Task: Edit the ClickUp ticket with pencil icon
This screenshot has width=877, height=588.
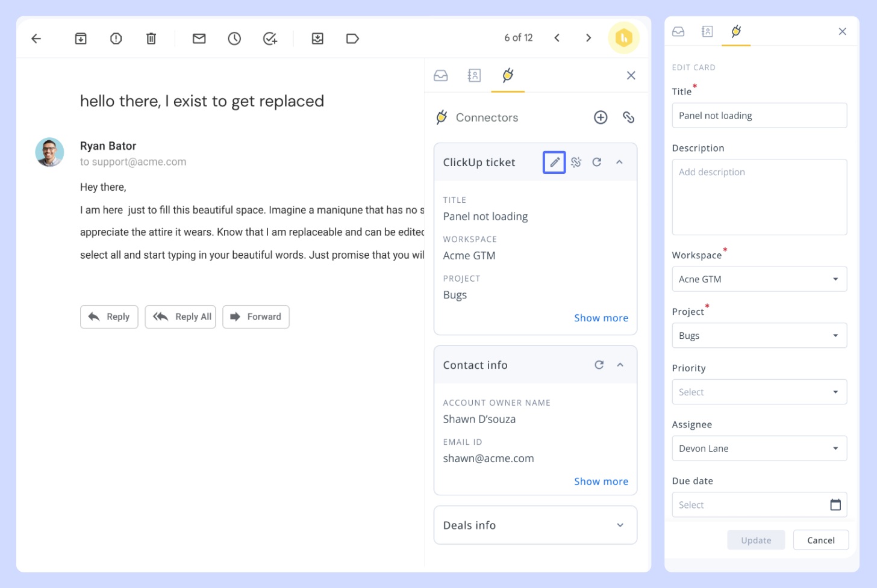Action: pyautogui.click(x=554, y=162)
